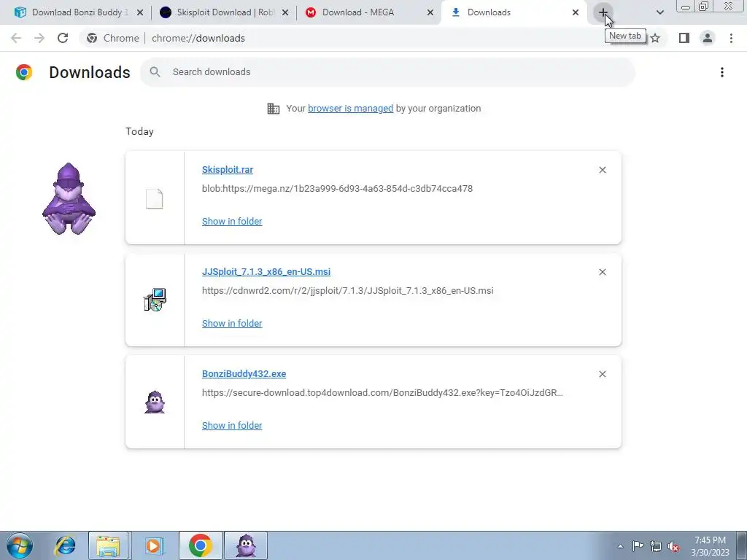Remove Skisploit.rar from the list
Screen dimensions: 747x560
coord(603,170)
